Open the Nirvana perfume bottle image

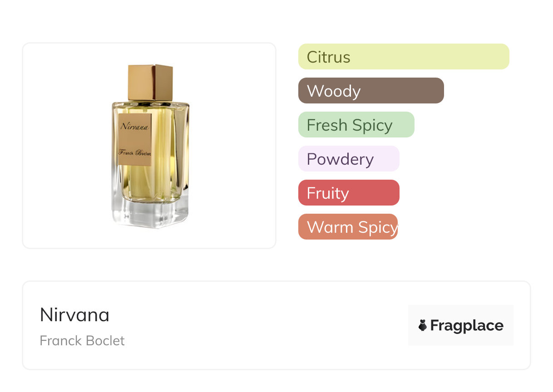pos(150,146)
